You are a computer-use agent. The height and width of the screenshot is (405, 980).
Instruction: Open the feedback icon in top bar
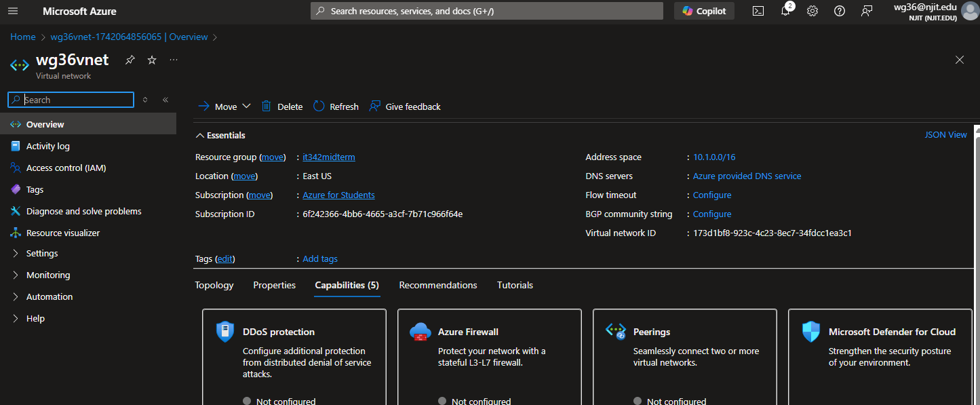[x=867, y=11]
